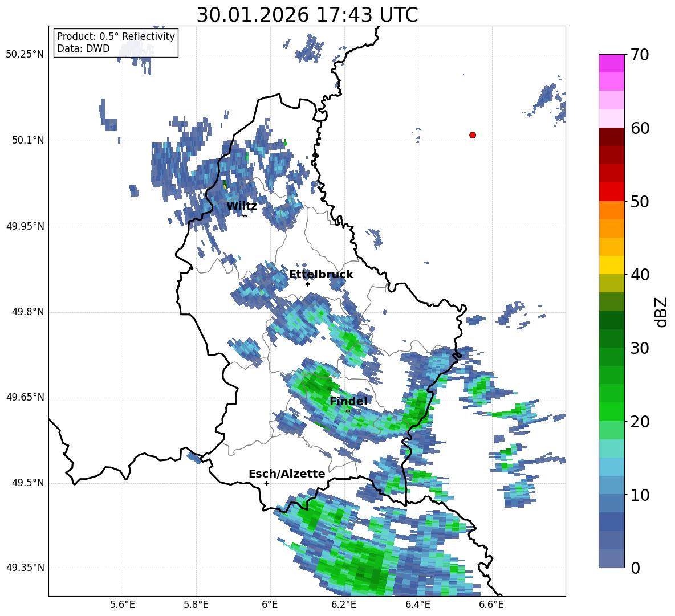Click the Wiltz location cross marker
675x616 pixels.
[x=245, y=215]
